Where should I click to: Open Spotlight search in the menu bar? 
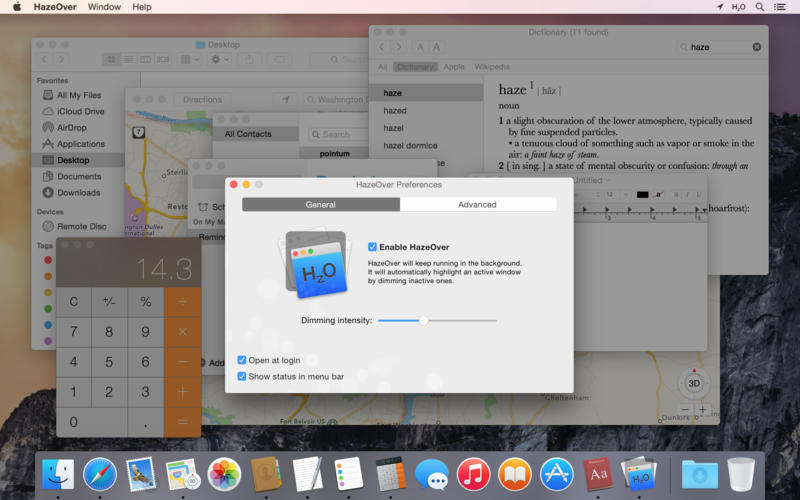tap(760, 7)
